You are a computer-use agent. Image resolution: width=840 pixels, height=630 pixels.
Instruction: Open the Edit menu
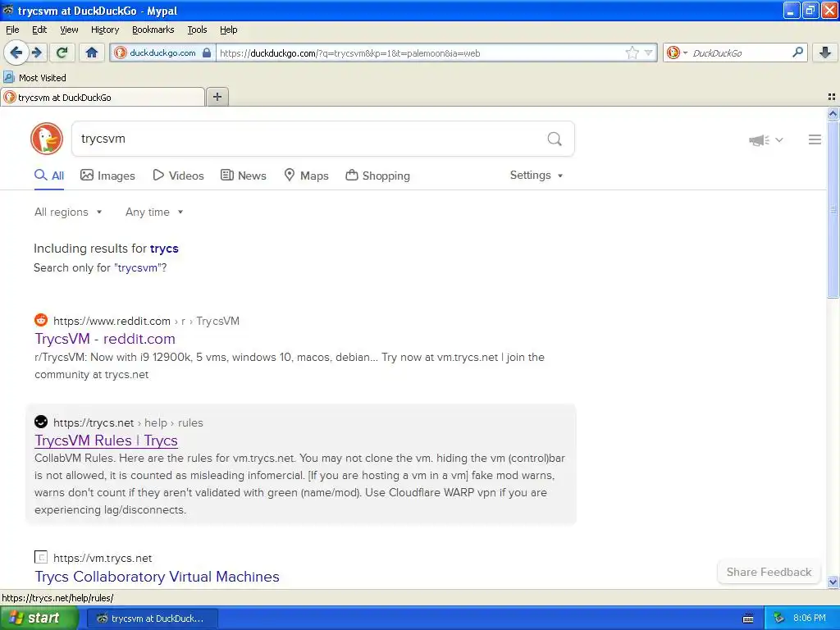pos(39,30)
